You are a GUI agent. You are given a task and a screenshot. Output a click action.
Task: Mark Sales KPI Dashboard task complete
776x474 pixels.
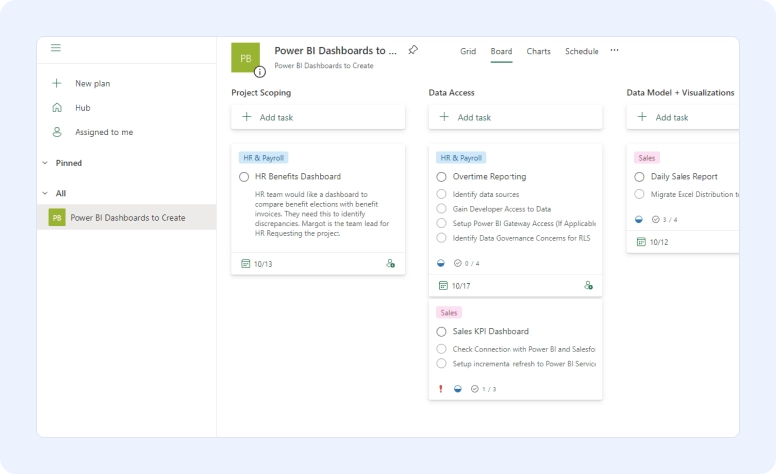pos(441,332)
